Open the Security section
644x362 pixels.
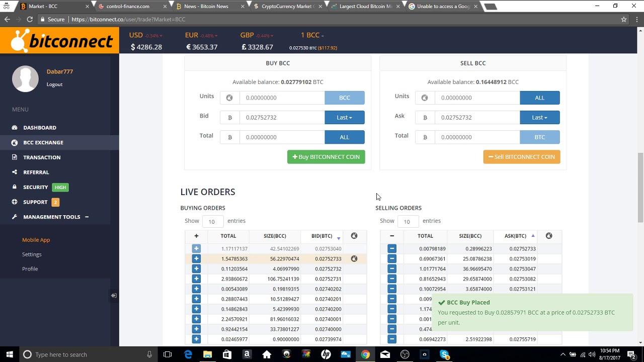pyautogui.click(x=35, y=187)
